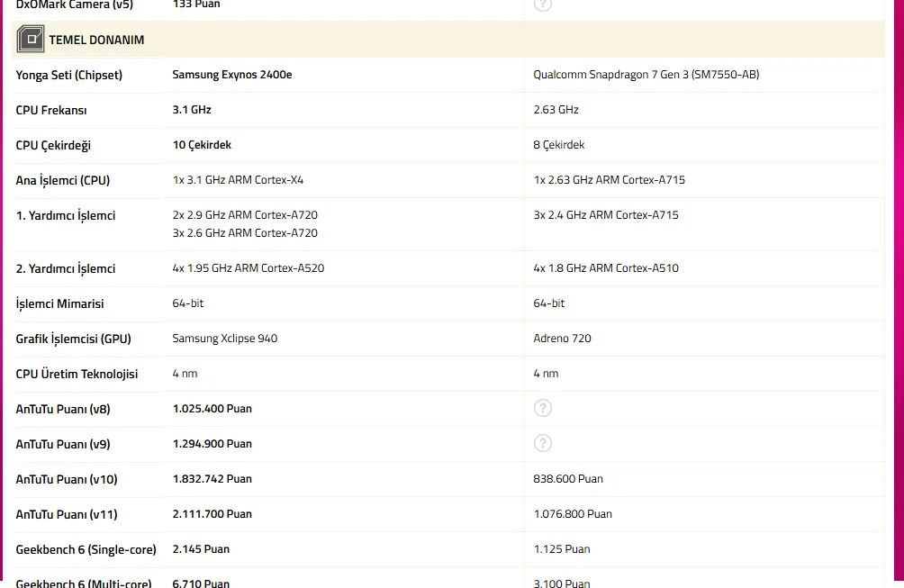Collapse the TEMEL DONANIM section header

447,40
